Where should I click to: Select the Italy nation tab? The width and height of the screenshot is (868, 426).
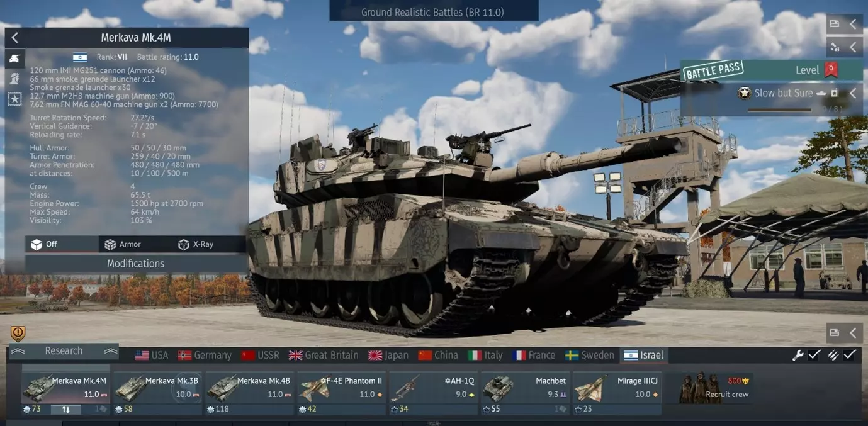pyautogui.click(x=485, y=355)
